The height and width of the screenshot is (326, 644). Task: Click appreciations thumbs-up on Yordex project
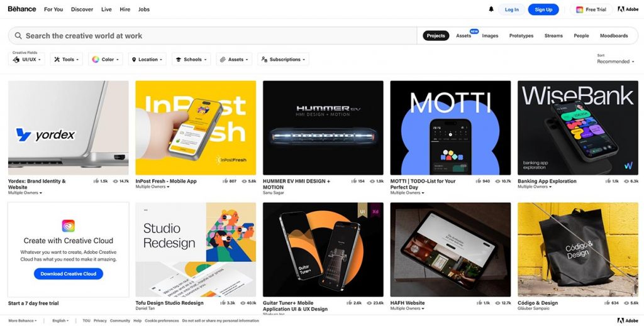[x=96, y=181]
